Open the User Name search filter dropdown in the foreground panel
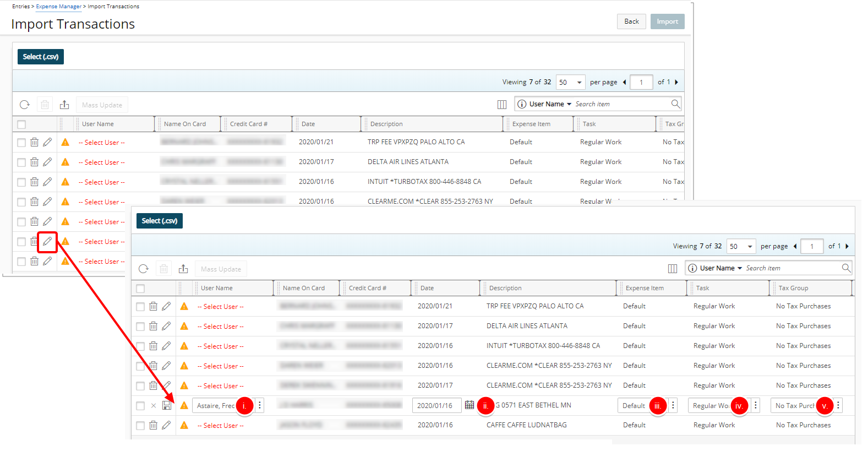868x451 pixels. pos(721,268)
